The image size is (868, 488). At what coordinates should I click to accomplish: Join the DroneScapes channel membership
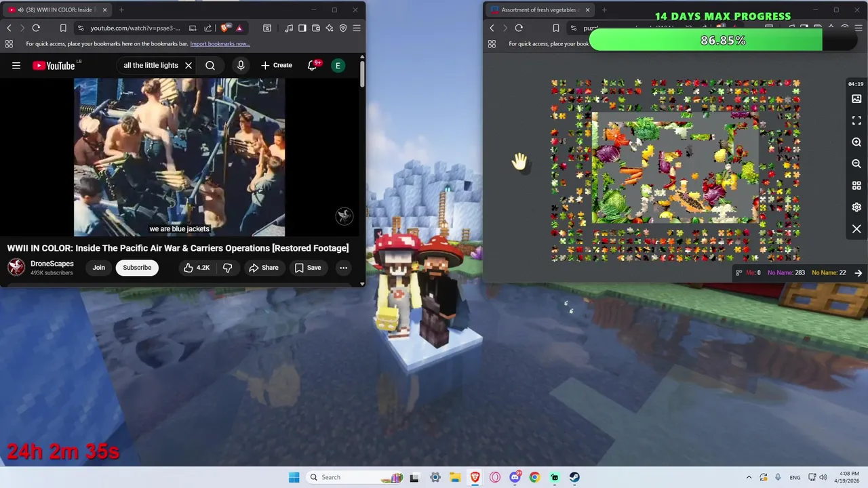click(99, 268)
